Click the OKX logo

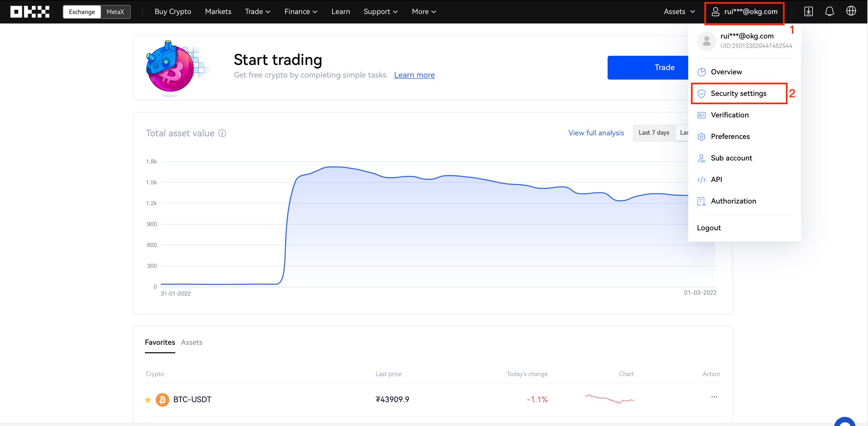[x=30, y=11]
